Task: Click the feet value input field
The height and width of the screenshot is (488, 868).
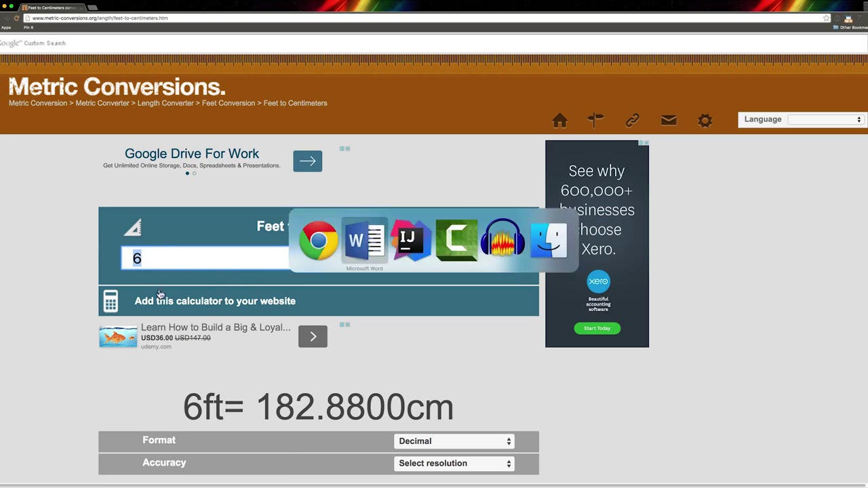Action: pos(205,258)
